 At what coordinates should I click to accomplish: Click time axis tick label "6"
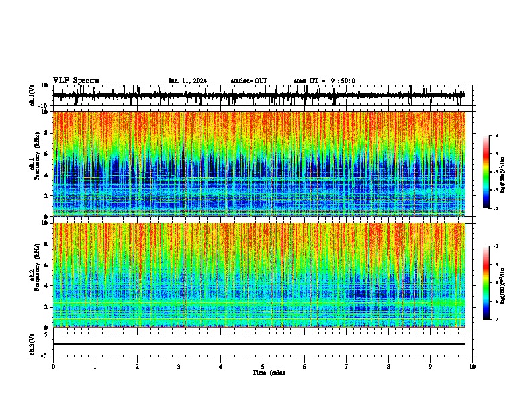tap(305, 367)
